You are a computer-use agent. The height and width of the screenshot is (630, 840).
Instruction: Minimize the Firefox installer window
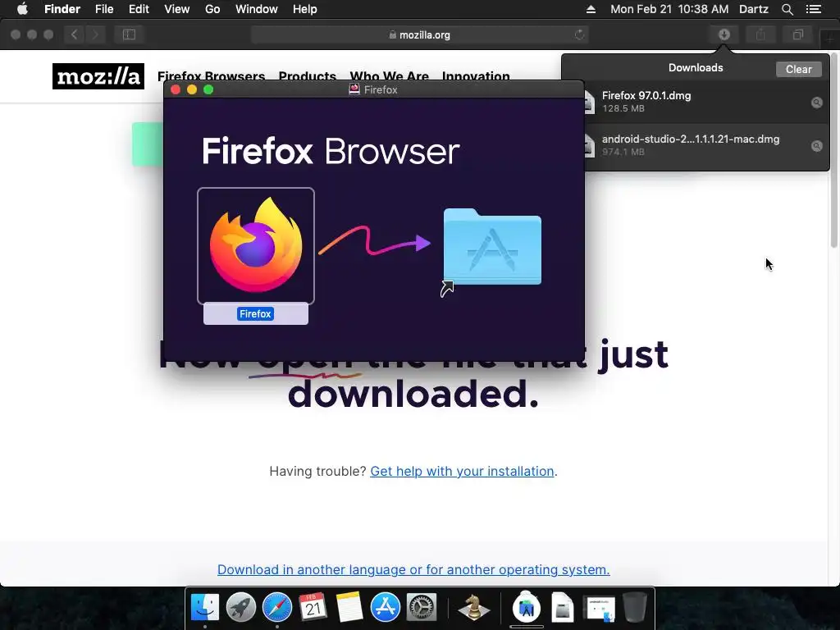click(192, 89)
